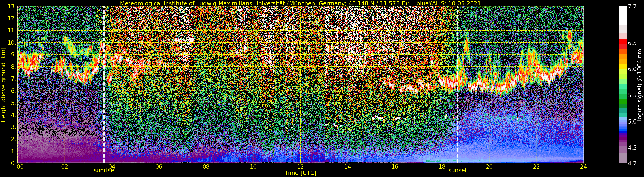
Task: Click the y-axis tick label '0.'
Action: pos(13,163)
